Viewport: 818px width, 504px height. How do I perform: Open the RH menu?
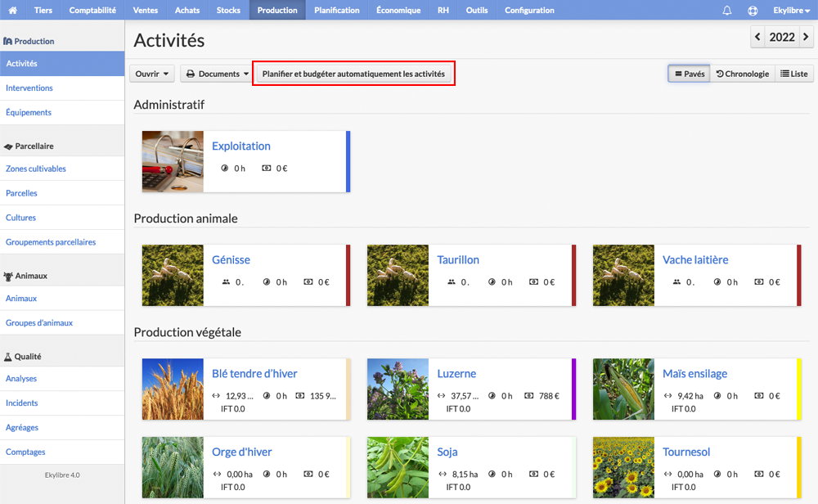pos(443,10)
